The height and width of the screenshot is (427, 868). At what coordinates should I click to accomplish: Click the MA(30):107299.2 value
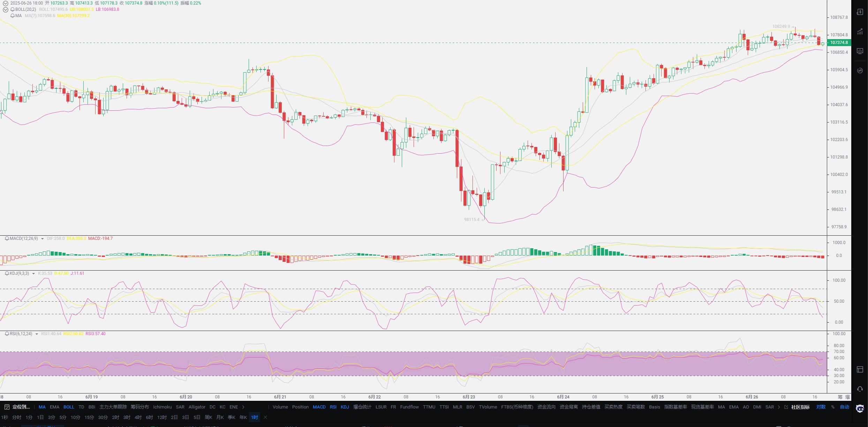[x=73, y=16]
